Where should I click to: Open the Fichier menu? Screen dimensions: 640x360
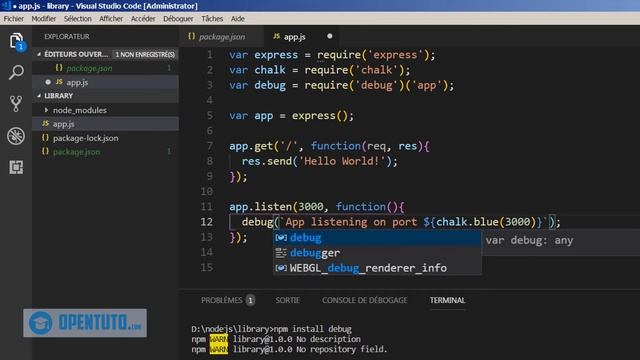point(13,19)
